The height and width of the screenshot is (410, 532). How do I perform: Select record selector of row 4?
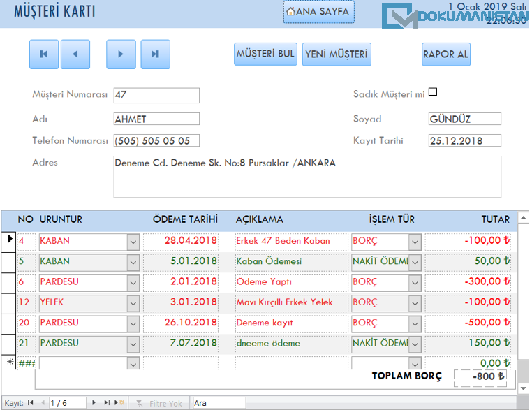coord(8,242)
